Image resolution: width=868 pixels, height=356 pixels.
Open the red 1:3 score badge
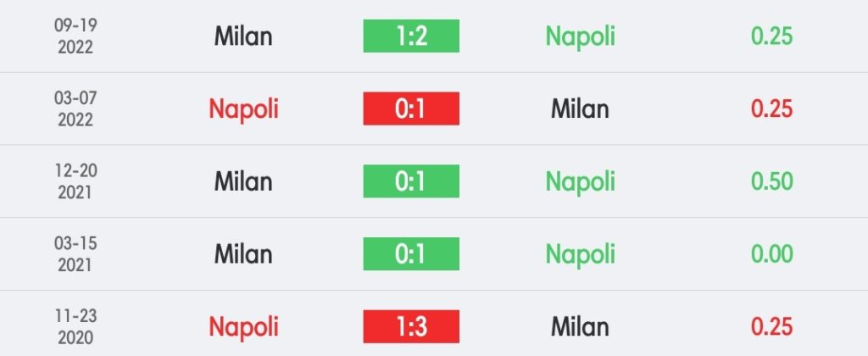411,326
